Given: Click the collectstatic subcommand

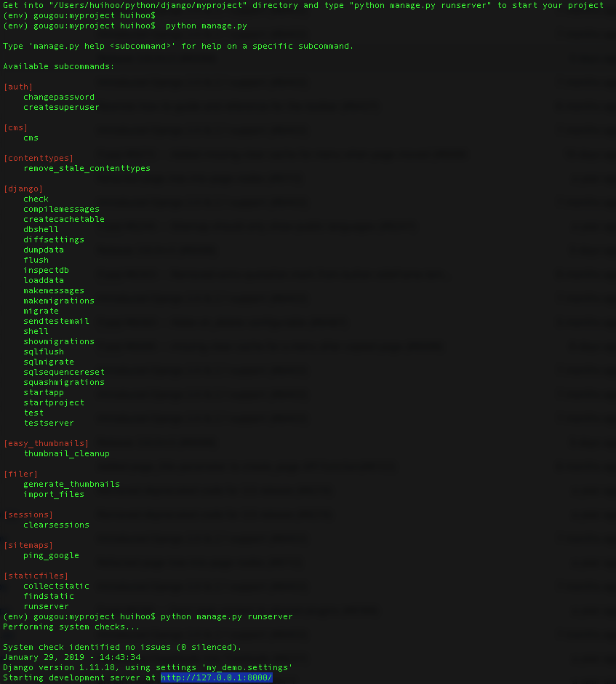Looking at the screenshot, I should click(57, 586).
